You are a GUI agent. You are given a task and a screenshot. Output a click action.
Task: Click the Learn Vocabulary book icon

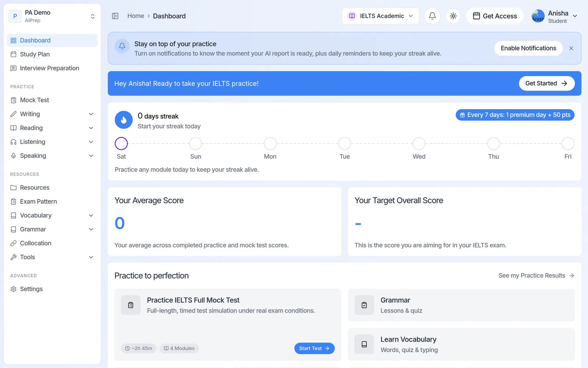(x=364, y=344)
